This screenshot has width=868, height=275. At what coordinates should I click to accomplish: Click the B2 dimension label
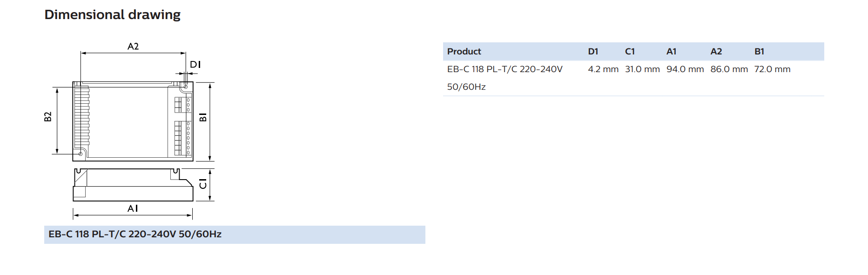tap(48, 117)
